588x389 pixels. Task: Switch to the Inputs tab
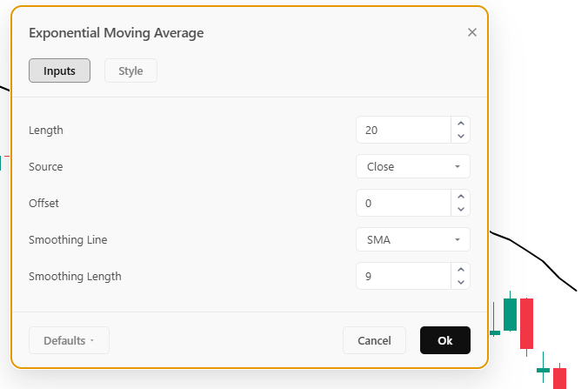[59, 70]
